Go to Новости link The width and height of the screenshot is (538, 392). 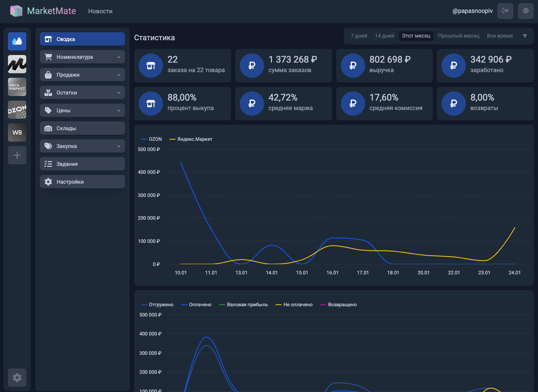pyautogui.click(x=100, y=11)
